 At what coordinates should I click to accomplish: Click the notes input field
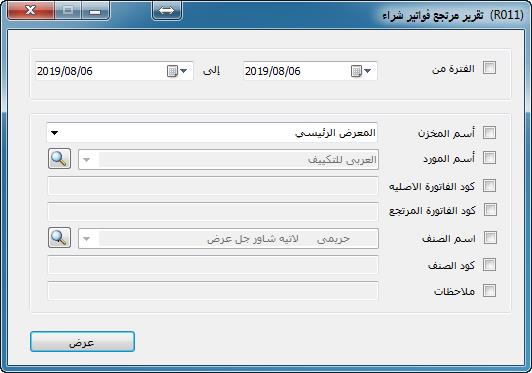tap(213, 291)
